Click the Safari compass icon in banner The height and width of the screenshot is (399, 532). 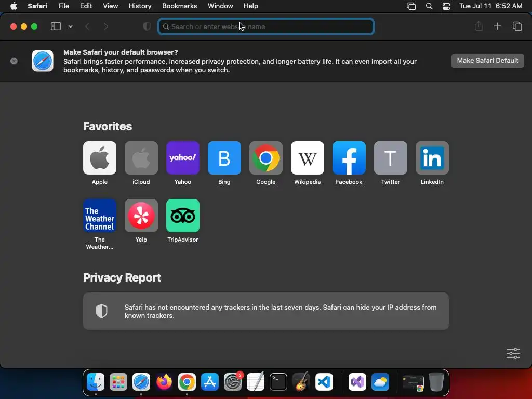43,61
